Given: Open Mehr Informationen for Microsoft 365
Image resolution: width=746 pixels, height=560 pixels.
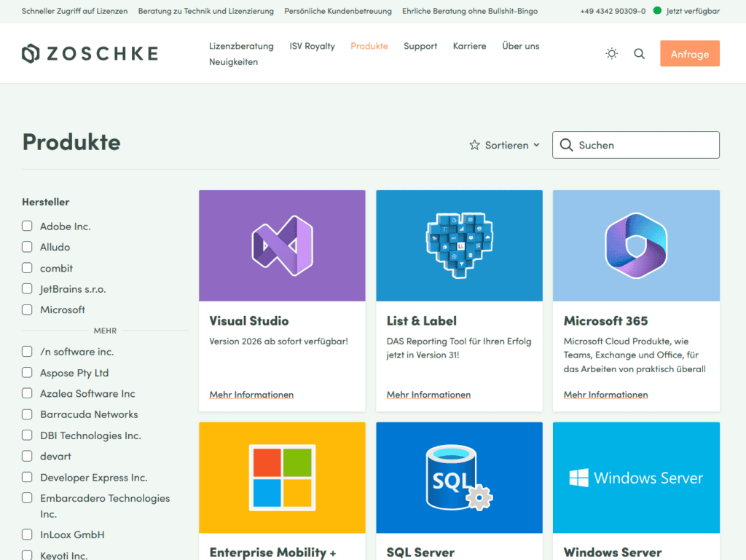Looking at the screenshot, I should [605, 395].
